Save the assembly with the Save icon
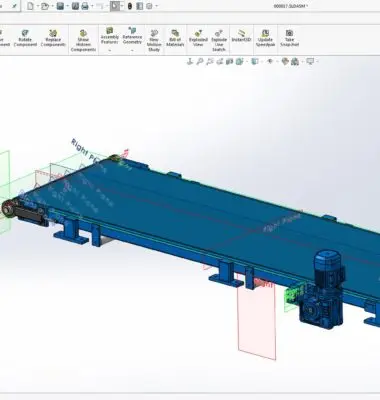 click(60, 6)
